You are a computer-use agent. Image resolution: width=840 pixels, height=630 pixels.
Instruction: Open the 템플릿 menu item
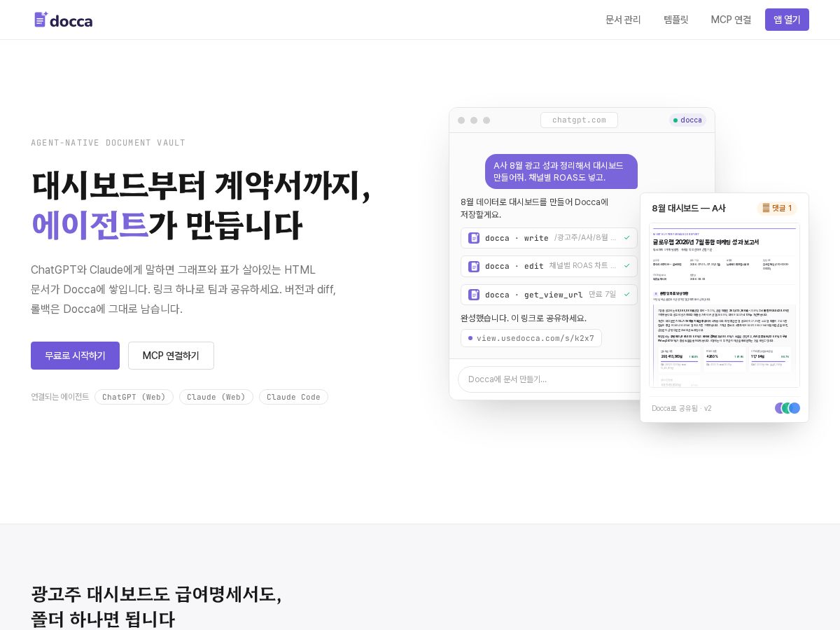(x=676, y=20)
